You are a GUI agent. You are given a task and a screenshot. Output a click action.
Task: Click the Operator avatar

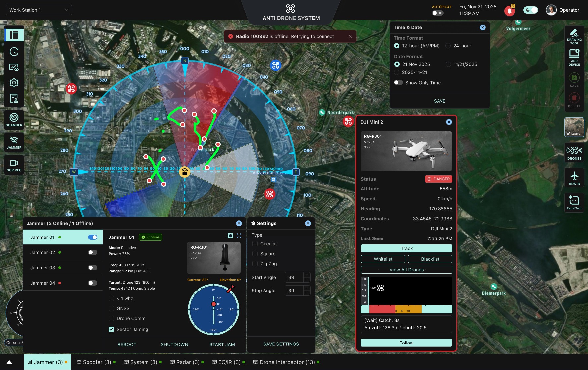(551, 10)
